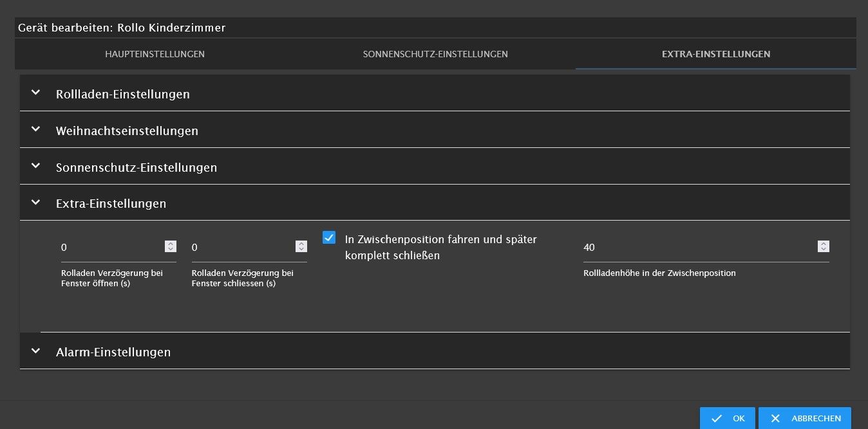
Task: Expand the Sonnenschutz-Einstellungen section chevron
Action: pyautogui.click(x=35, y=166)
